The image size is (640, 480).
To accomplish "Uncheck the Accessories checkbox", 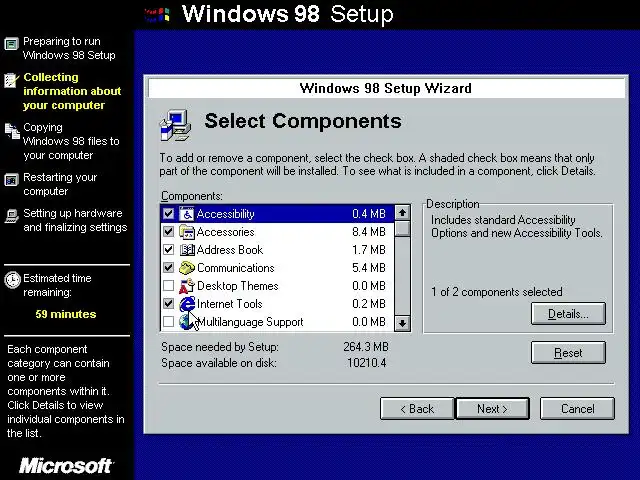I will pos(168,231).
